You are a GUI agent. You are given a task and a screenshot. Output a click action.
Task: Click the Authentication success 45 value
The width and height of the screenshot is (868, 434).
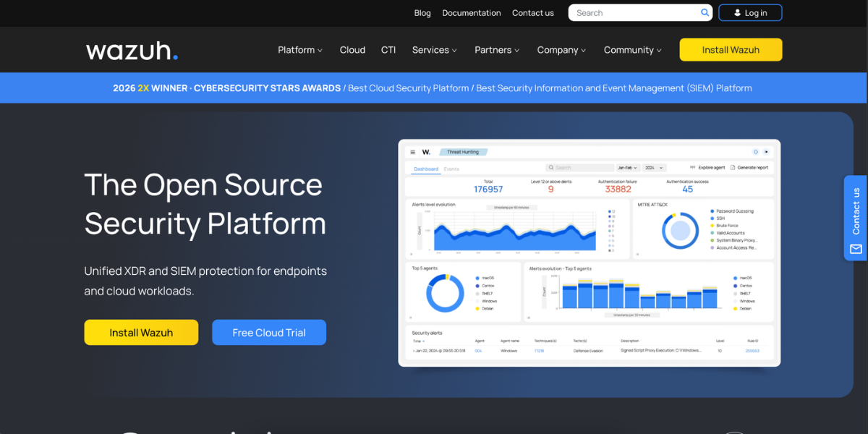click(x=688, y=190)
